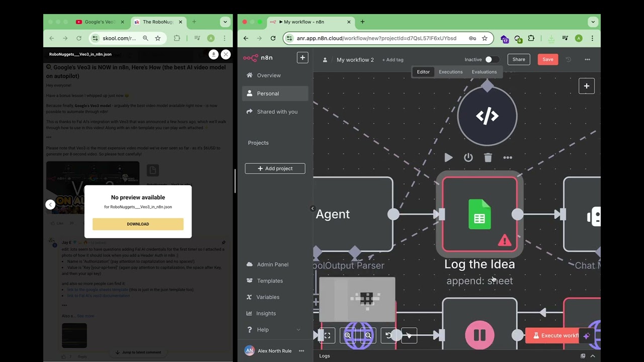
Task: Open extensions puzzle icon in n8n window
Action: [531, 38]
